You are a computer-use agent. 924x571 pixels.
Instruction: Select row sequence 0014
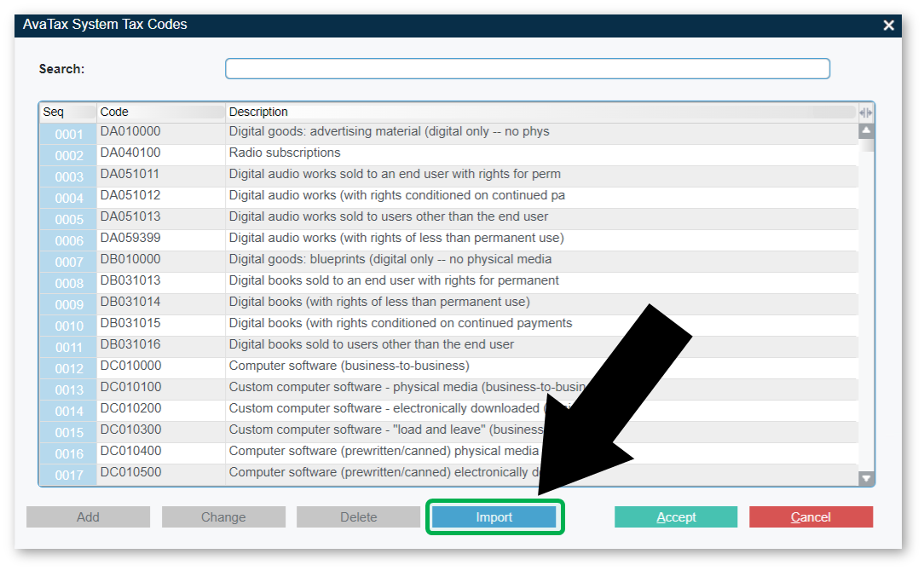pyautogui.click(x=69, y=412)
